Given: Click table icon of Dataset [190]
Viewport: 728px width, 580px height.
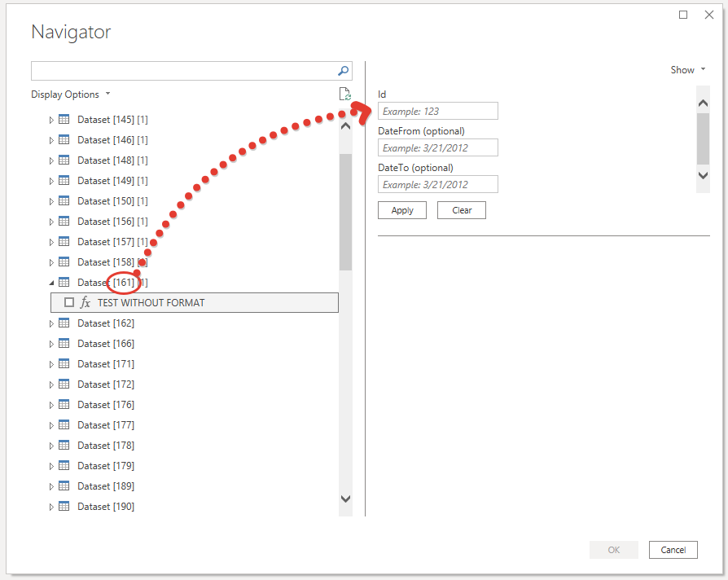Looking at the screenshot, I should coord(64,507).
